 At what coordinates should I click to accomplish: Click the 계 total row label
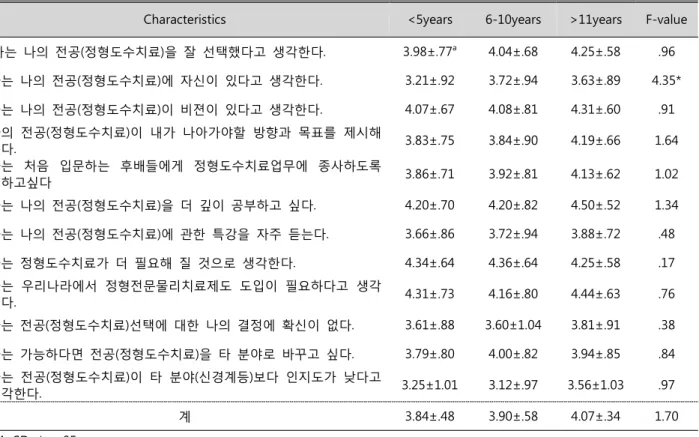[x=185, y=416]
